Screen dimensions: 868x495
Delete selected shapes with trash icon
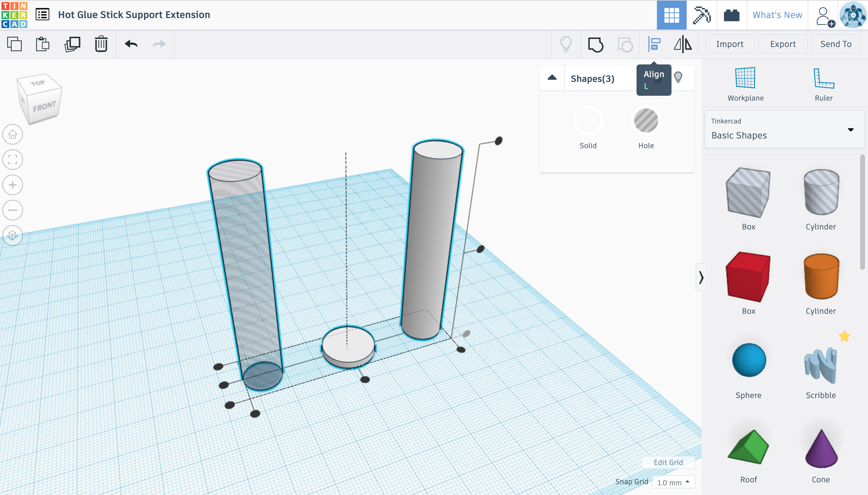pos(101,44)
